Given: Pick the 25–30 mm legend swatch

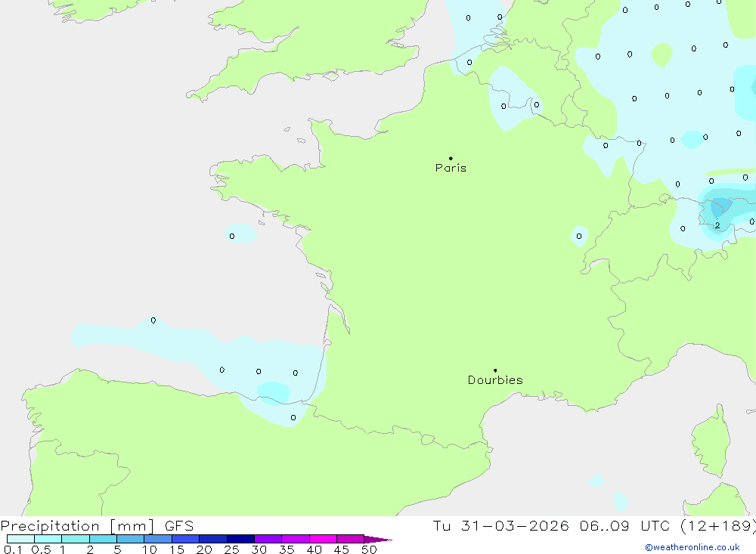Looking at the screenshot, I should pyautogui.click(x=240, y=539).
